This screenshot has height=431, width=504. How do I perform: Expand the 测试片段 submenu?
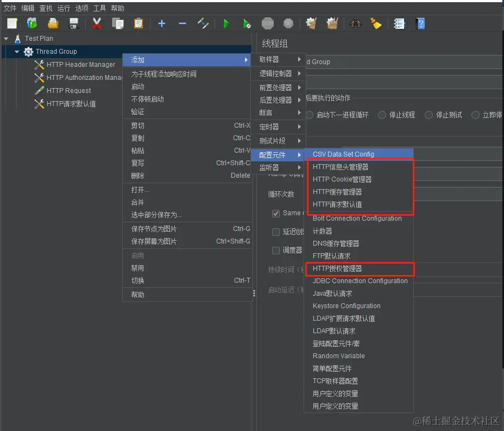(x=279, y=141)
